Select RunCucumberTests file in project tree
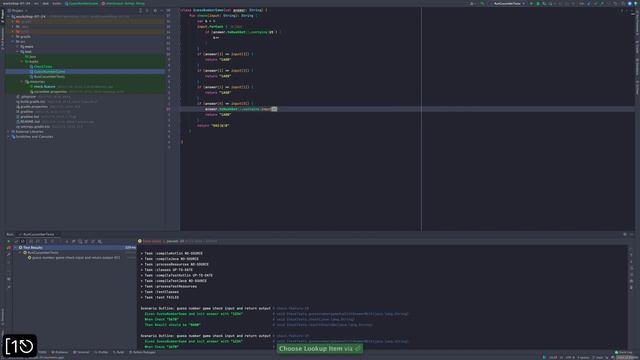 [x=49, y=76]
